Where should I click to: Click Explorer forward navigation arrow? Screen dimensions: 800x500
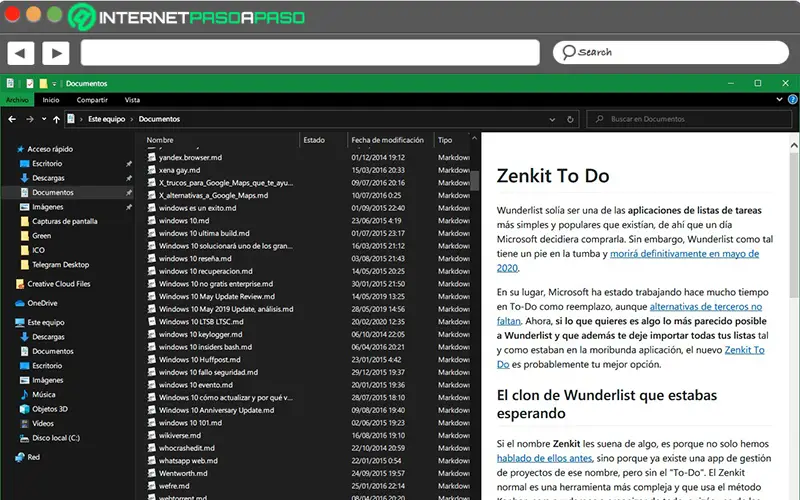coord(30,119)
